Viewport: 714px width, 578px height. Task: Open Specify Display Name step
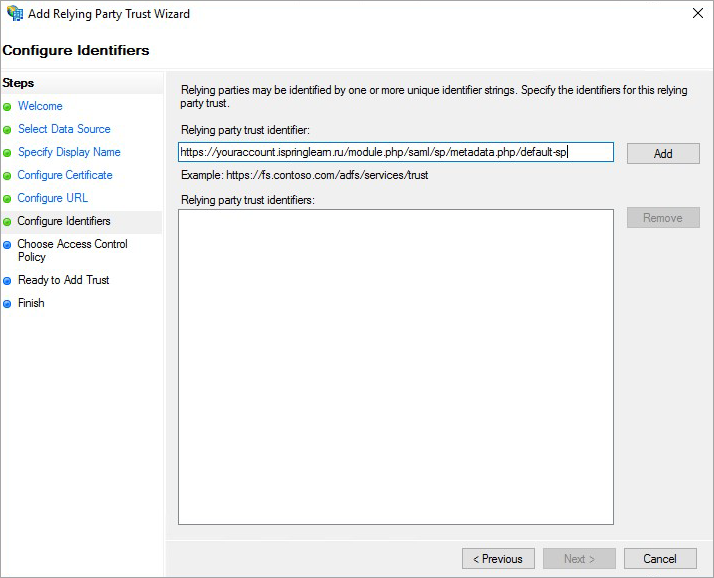[69, 152]
